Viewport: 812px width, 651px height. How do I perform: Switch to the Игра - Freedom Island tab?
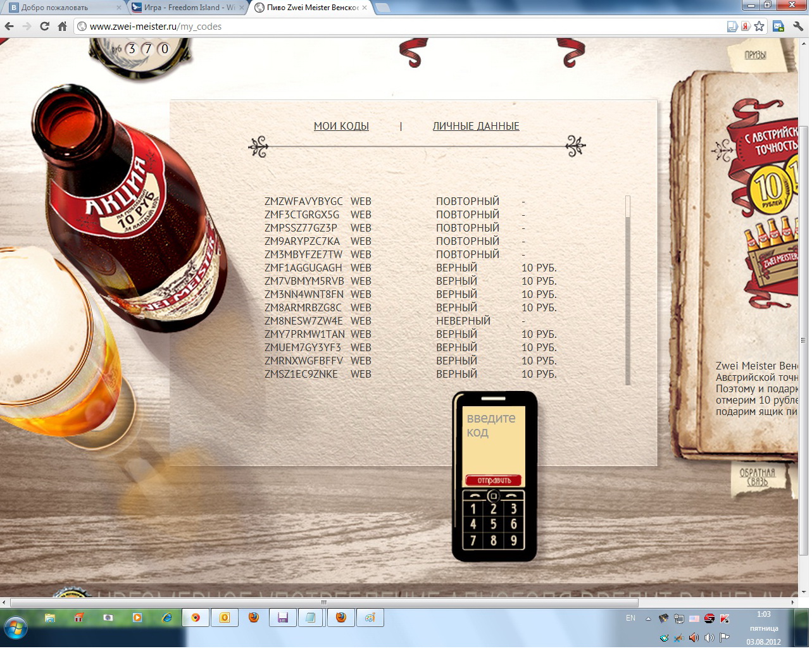[x=189, y=8]
